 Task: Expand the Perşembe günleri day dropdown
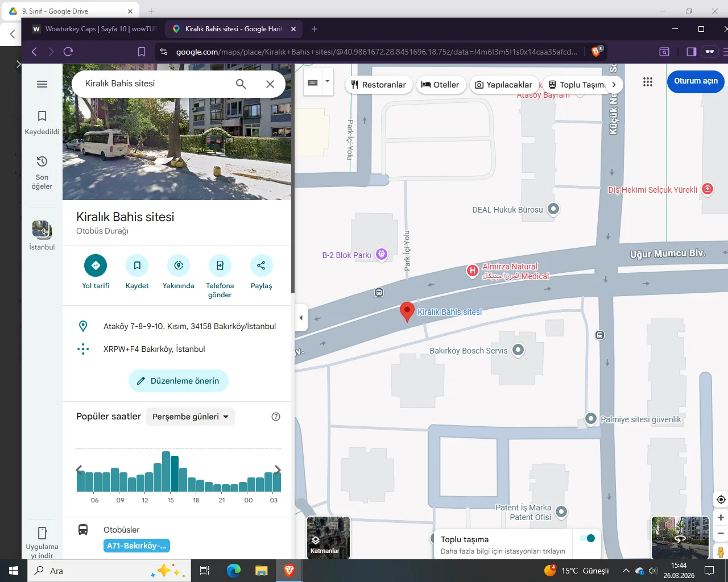click(190, 417)
